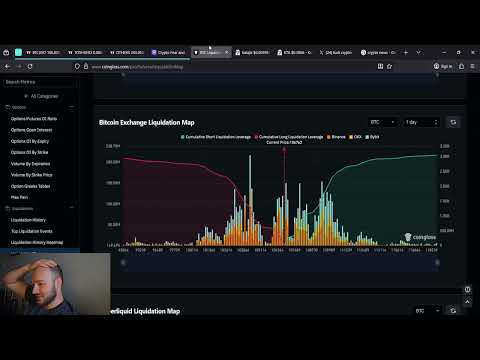Image resolution: width=480 pixels, height=360 pixels.
Task: Click the current price marker line
Action: point(284,197)
